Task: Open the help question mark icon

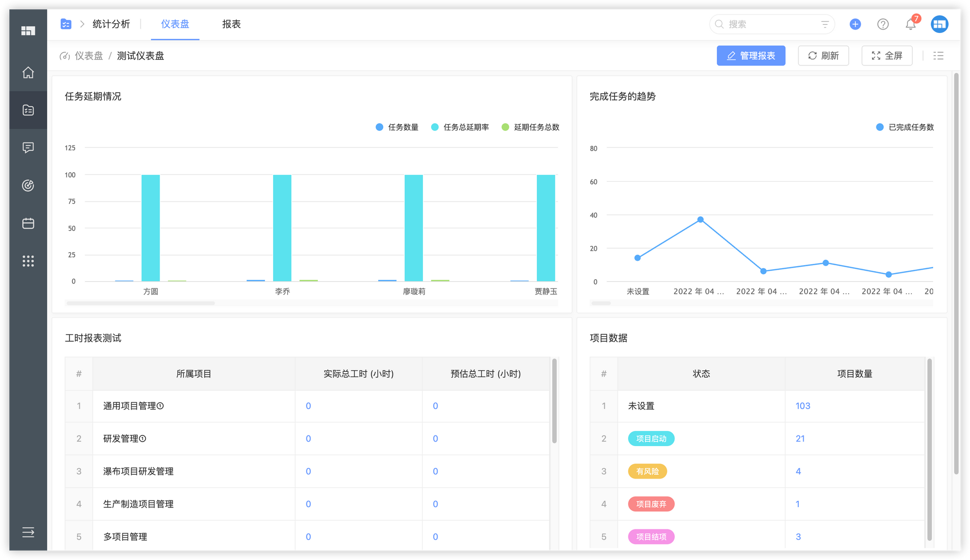Action: 883,24
